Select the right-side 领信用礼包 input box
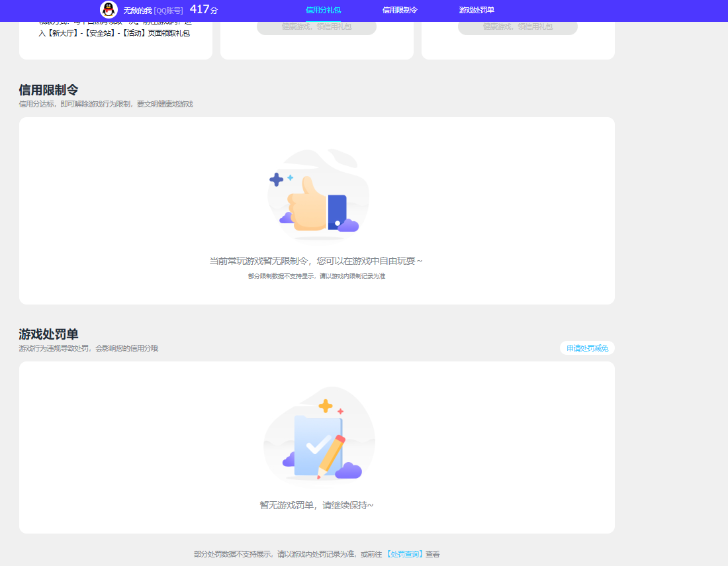The height and width of the screenshot is (566, 728). click(518, 27)
